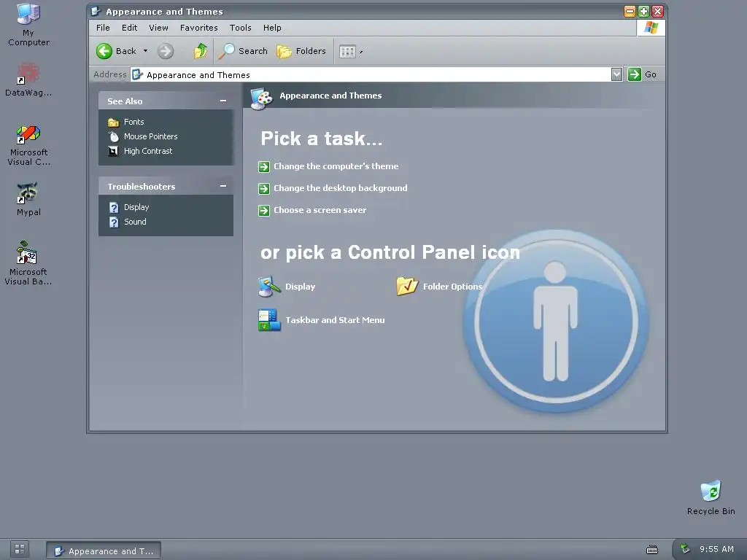Viewport: 747px width, 560px height.
Task: Open the Edit menu
Action: 130,28
